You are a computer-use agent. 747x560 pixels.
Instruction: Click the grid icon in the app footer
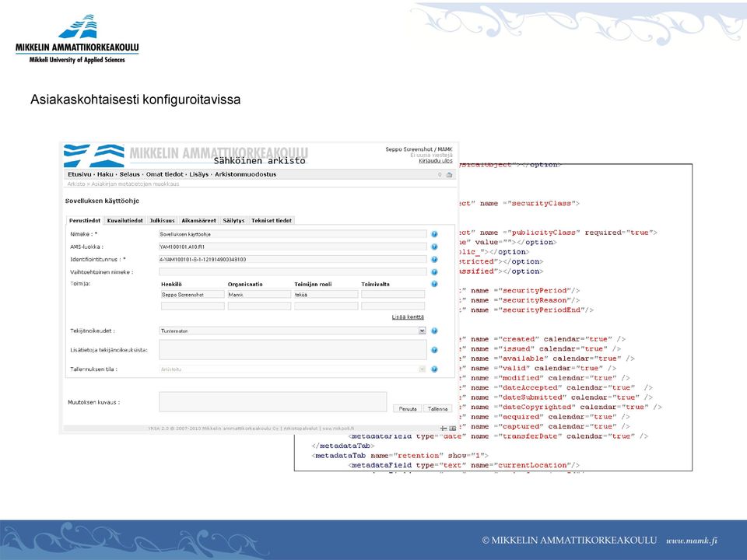(453, 429)
